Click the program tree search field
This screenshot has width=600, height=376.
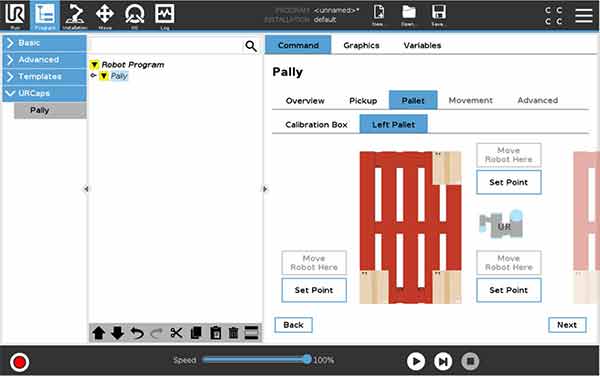166,46
